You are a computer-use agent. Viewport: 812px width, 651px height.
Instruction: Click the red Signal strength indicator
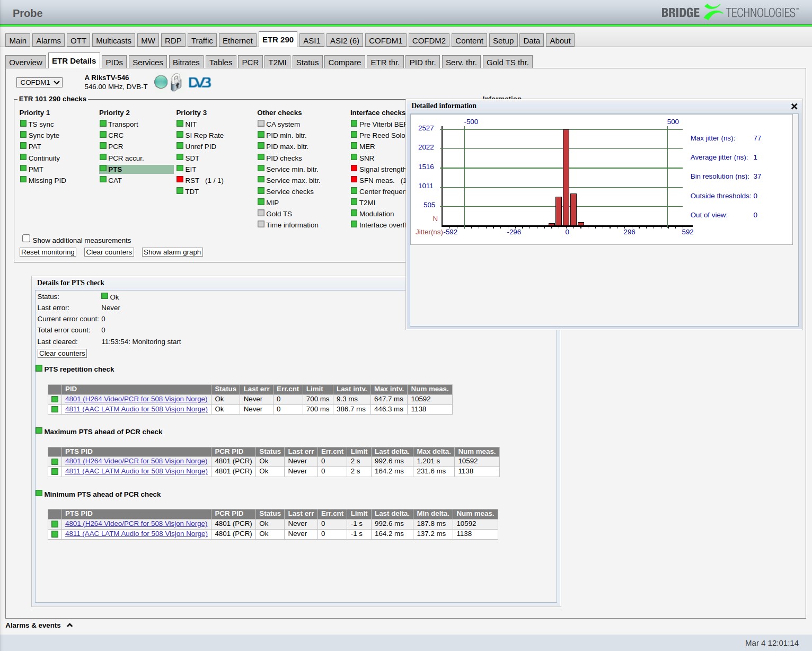[354, 168]
